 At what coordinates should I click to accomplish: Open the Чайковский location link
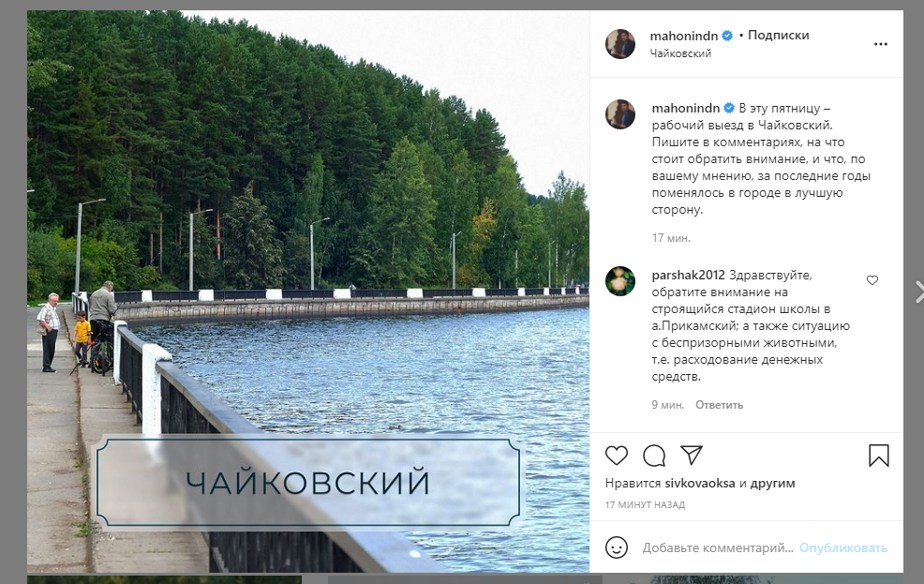point(680,53)
